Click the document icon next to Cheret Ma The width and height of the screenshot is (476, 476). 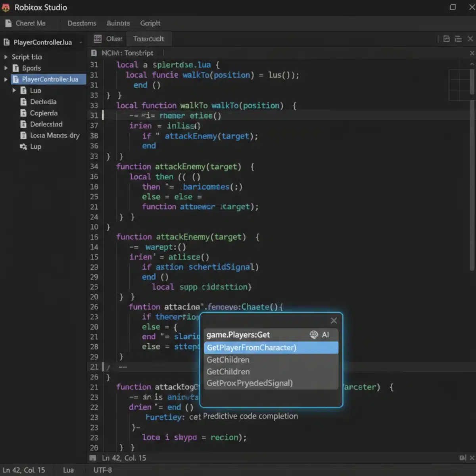click(x=8, y=23)
